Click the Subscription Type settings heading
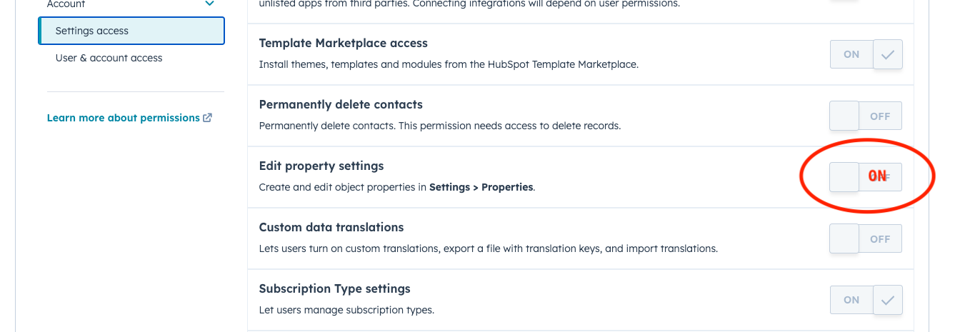The image size is (980, 332). click(x=334, y=289)
